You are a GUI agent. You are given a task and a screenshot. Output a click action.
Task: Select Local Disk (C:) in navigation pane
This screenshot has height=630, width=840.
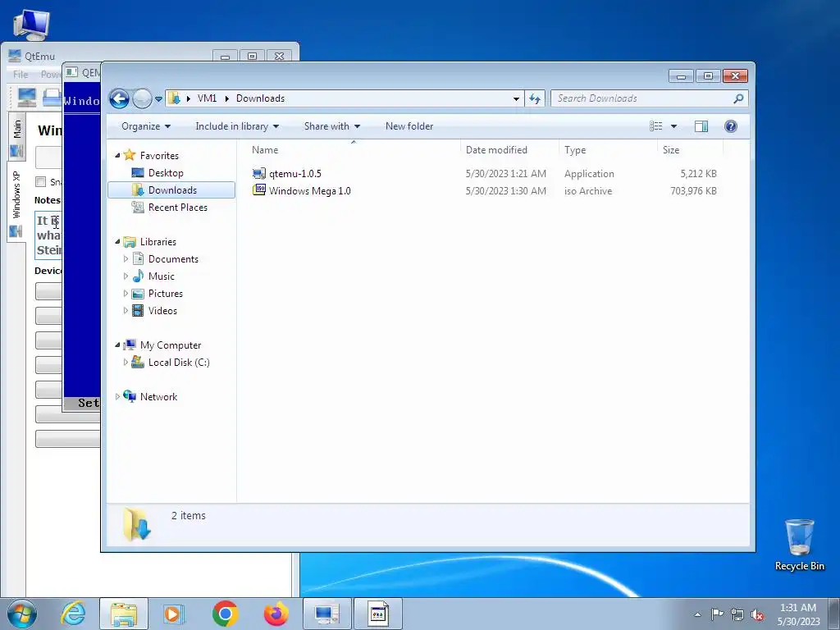pos(178,363)
